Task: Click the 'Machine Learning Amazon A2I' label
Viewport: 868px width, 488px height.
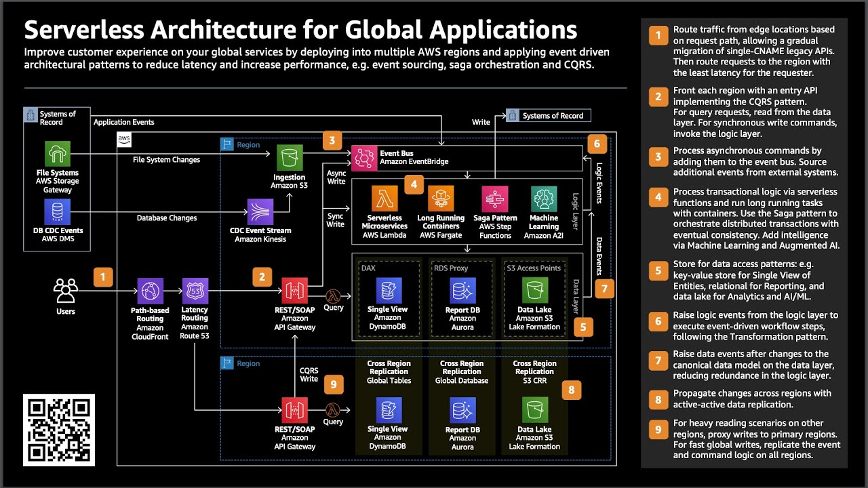Action: pyautogui.click(x=544, y=227)
